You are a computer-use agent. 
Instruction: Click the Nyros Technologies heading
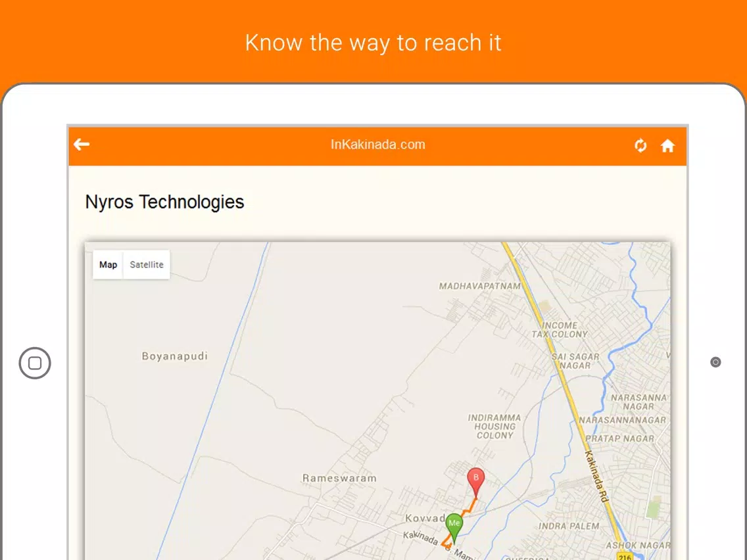point(164,202)
